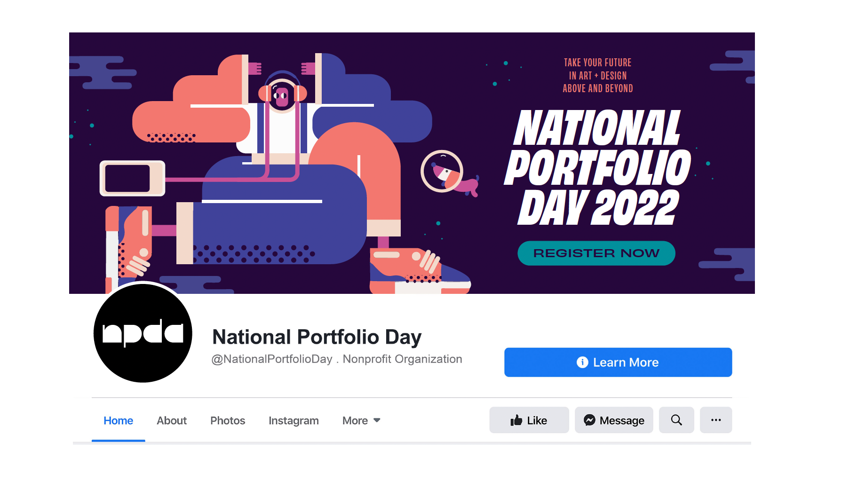
Task: Open the About tab
Action: 172,421
